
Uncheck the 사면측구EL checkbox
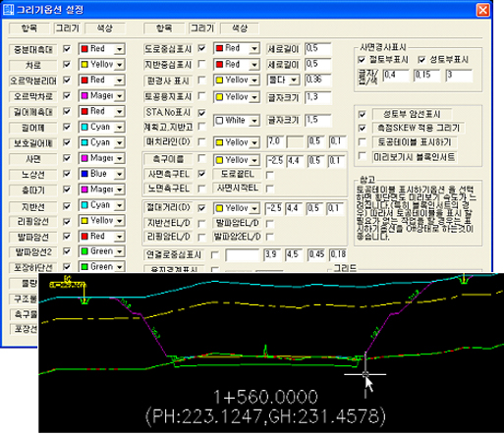201,174
